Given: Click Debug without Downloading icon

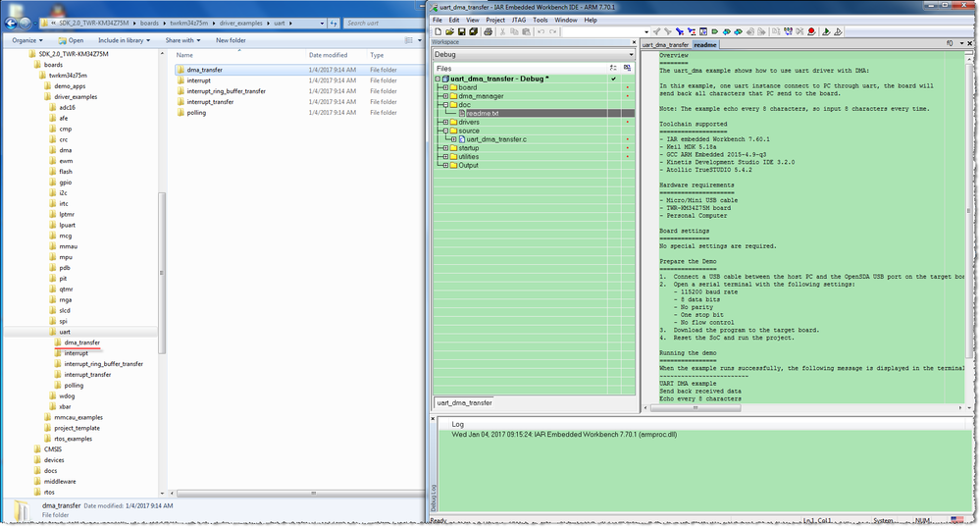Looking at the screenshot, I should pos(838,31).
